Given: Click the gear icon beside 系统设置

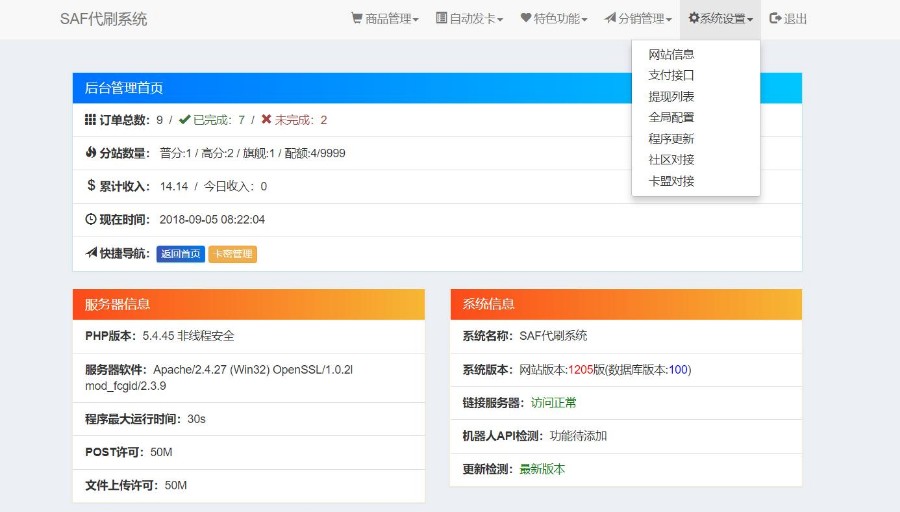Looking at the screenshot, I should (694, 18).
